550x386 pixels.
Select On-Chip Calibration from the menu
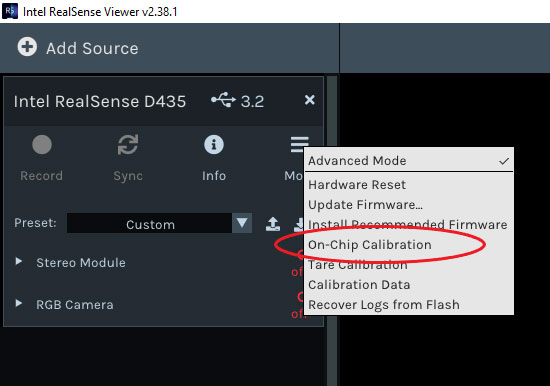pos(370,245)
